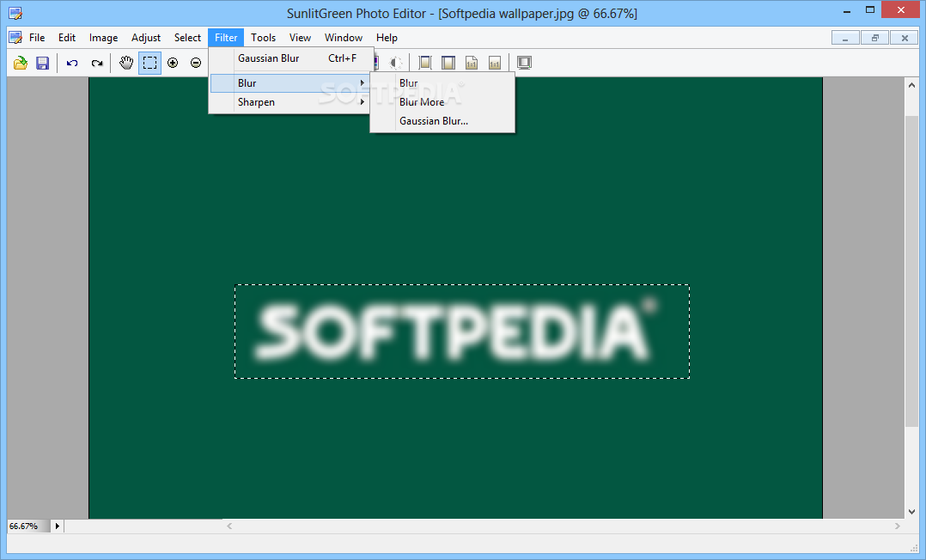The image size is (926, 560).
Task: Select the Hand pan tool
Action: point(125,63)
